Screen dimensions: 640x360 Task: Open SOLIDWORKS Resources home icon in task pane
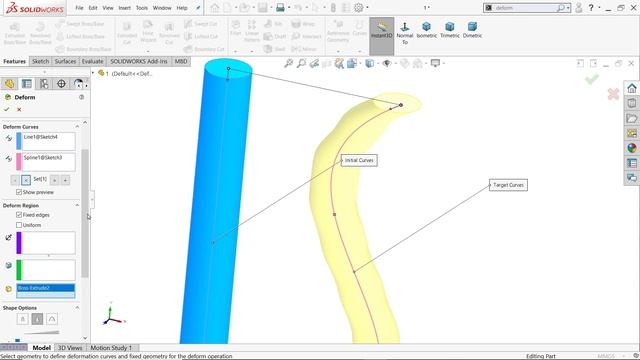(x=632, y=88)
